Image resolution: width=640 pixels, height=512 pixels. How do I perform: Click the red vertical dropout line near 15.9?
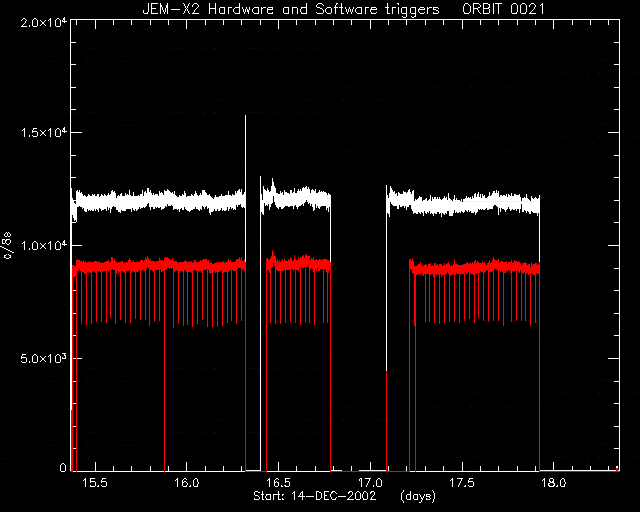point(164,367)
